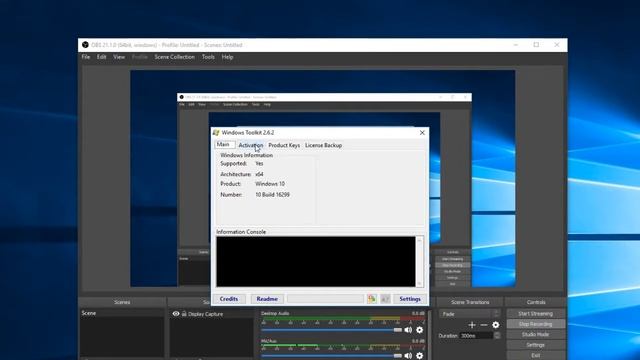Close the Windows Toolkit window
The image size is (640, 360).
tap(422, 133)
